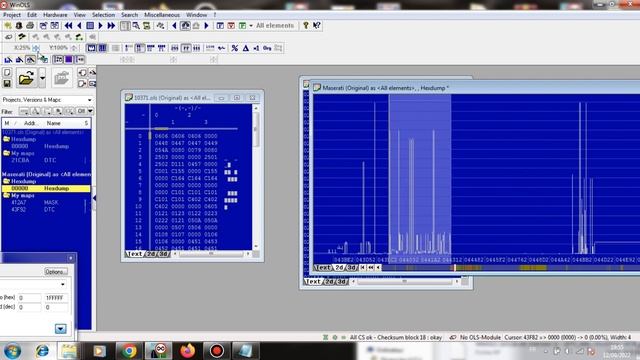
Task: Toggle difference display with delta button
Action: pos(246,48)
